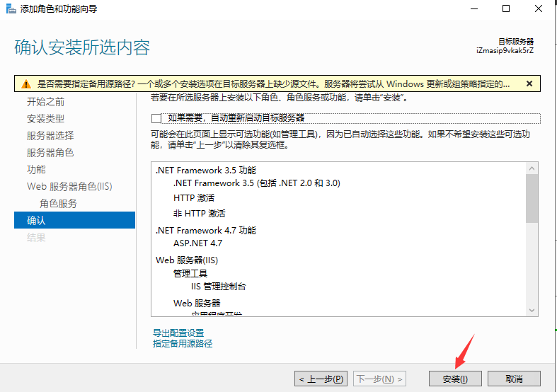
Task: Select '.NET Framework 4.7 功能' list entry
Action: (x=206, y=231)
